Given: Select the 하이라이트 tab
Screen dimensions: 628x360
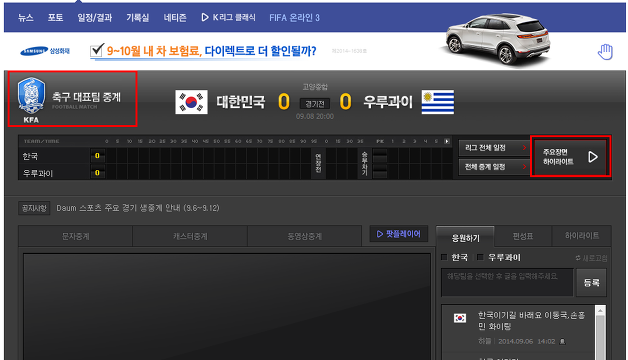Looking at the screenshot, I should tap(582, 236).
